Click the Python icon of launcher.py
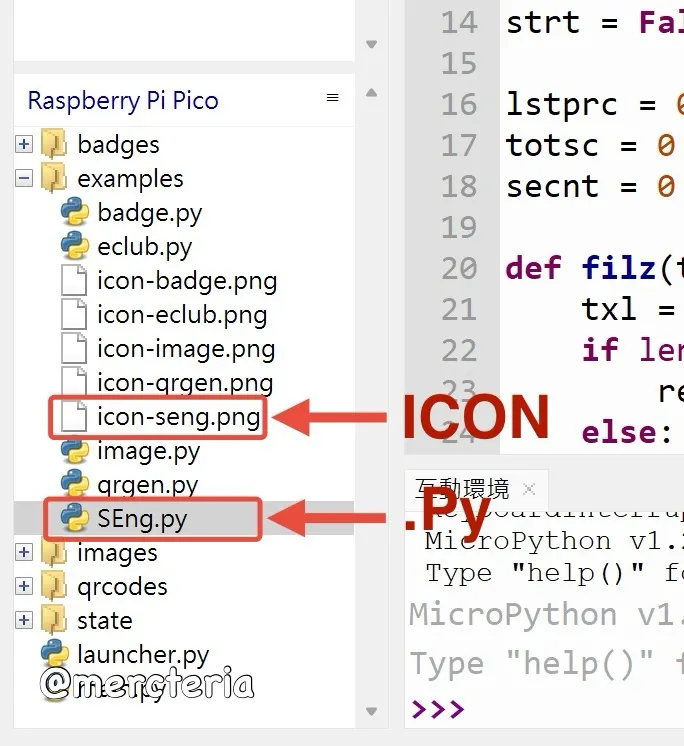 click(x=55, y=654)
